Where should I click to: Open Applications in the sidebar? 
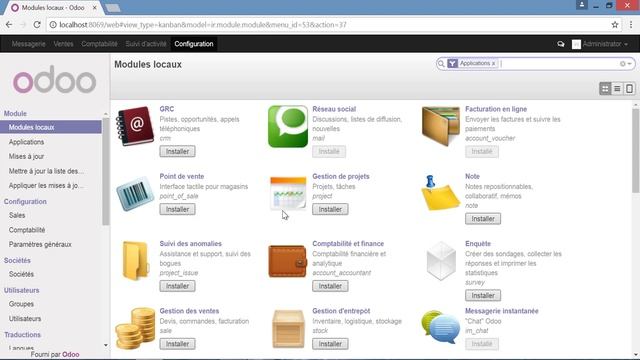[27, 142]
